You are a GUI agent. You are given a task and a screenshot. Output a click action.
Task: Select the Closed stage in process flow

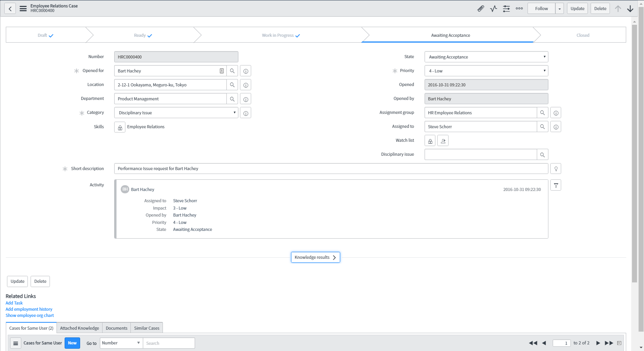(x=583, y=35)
